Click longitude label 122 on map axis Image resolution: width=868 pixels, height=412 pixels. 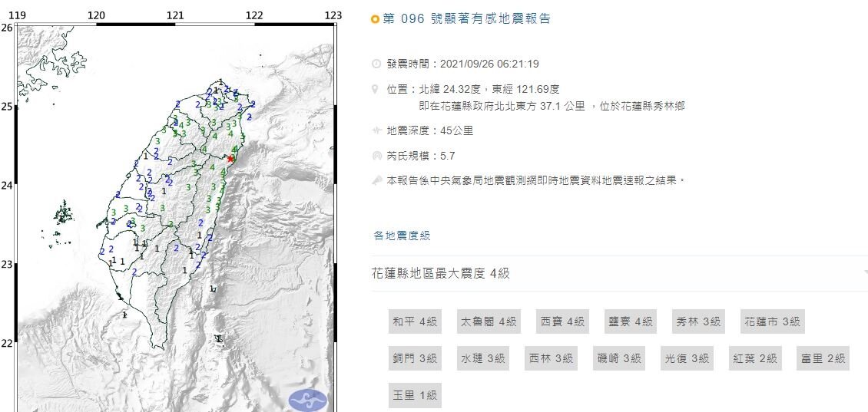(255, 15)
